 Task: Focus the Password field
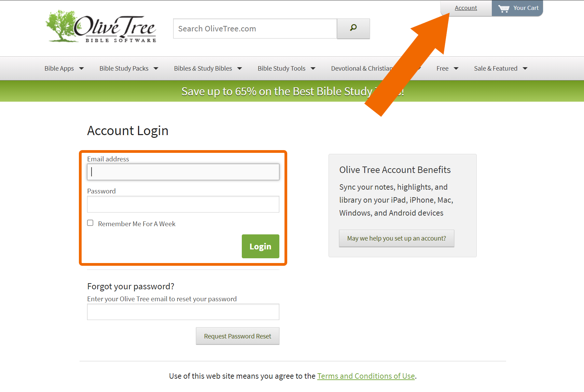(x=183, y=204)
